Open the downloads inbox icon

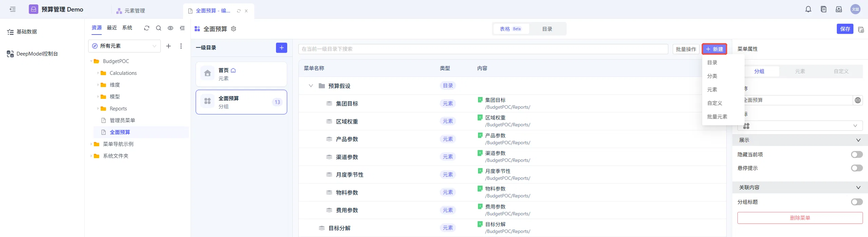pos(839,9)
